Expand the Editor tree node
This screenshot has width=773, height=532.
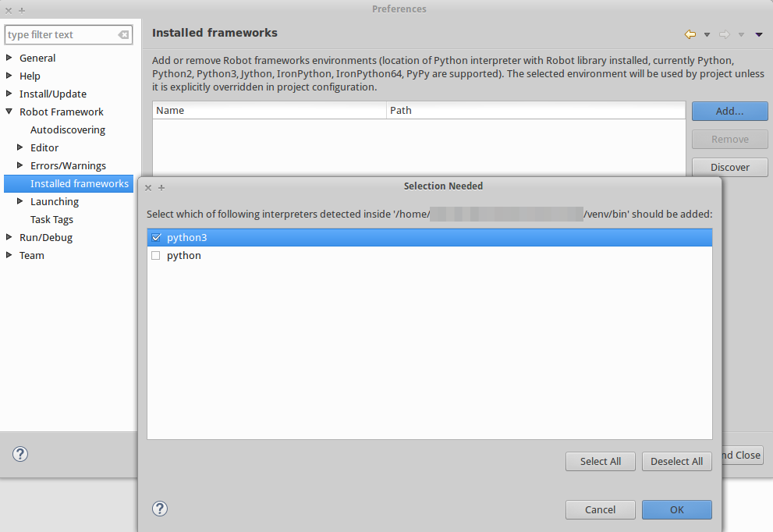coord(20,147)
